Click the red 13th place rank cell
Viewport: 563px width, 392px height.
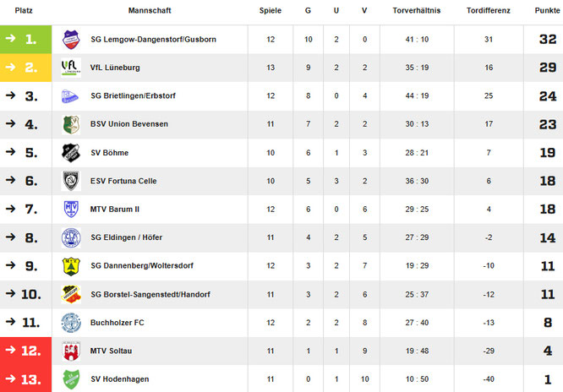pos(25,379)
